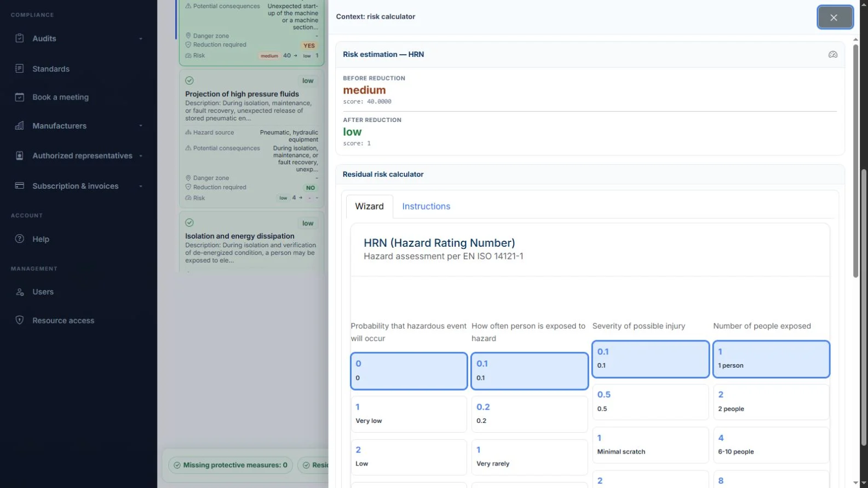868x488 pixels.
Task: Click the check circle on Projection of high pressure fluids card
Action: click(189, 80)
